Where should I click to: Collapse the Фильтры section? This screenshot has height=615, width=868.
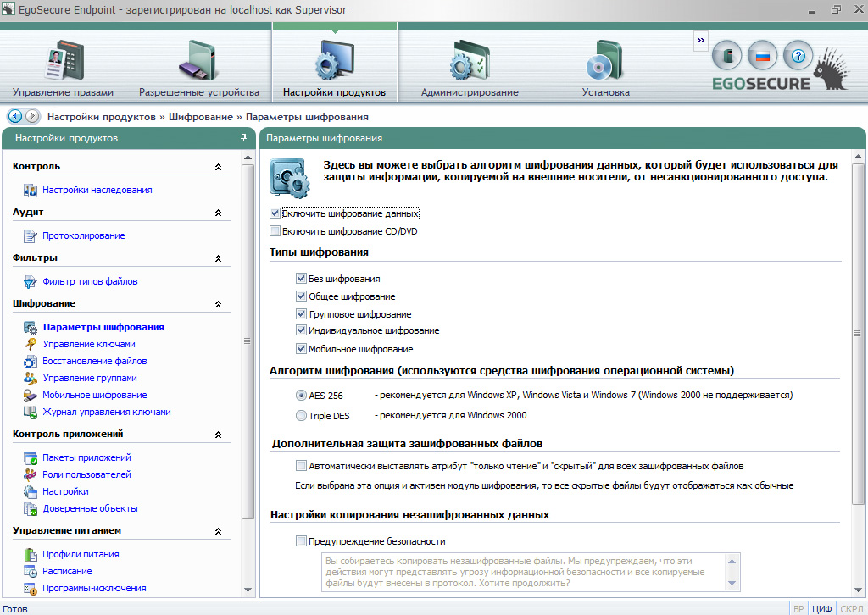click(x=218, y=258)
